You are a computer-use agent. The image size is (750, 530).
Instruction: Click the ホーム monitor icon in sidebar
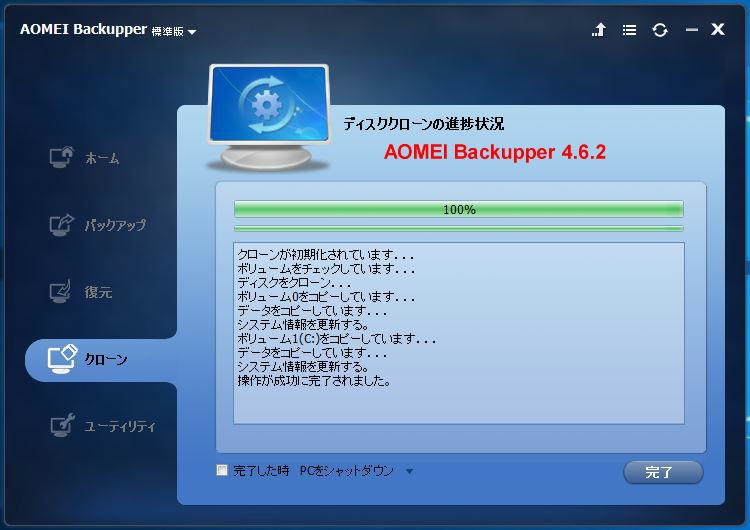[62, 157]
